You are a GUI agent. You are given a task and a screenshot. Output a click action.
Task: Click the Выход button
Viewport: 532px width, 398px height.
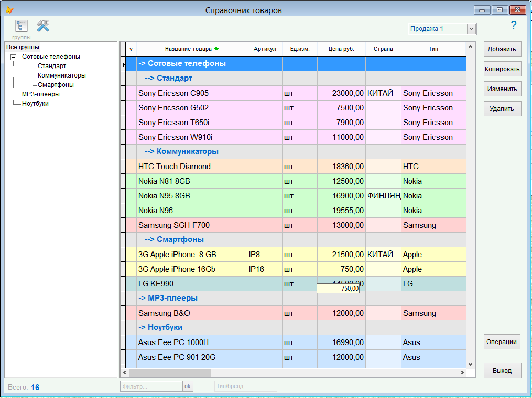pos(502,371)
